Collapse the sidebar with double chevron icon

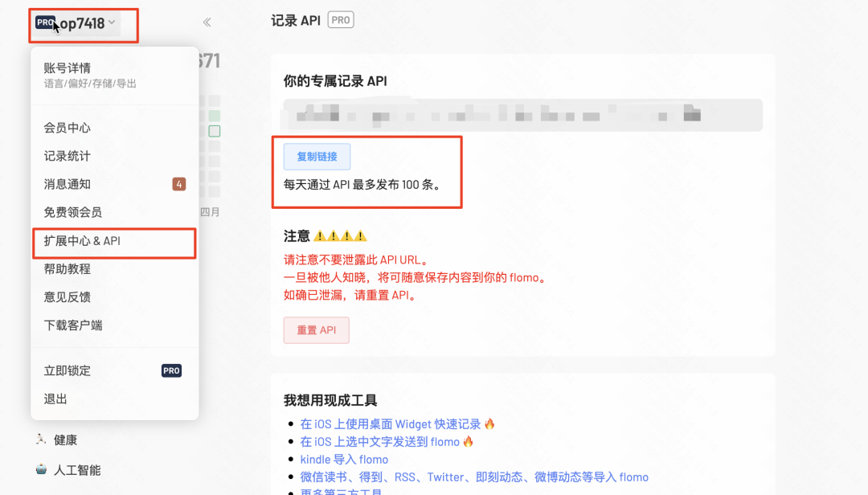pyautogui.click(x=207, y=22)
